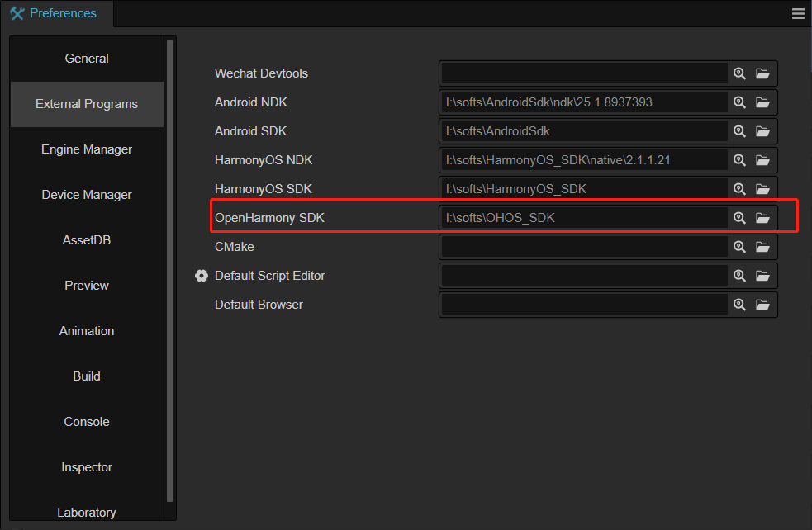The image size is (812, 530).
Task: Go to the AssetDB settings
Action: coord(87,240)
